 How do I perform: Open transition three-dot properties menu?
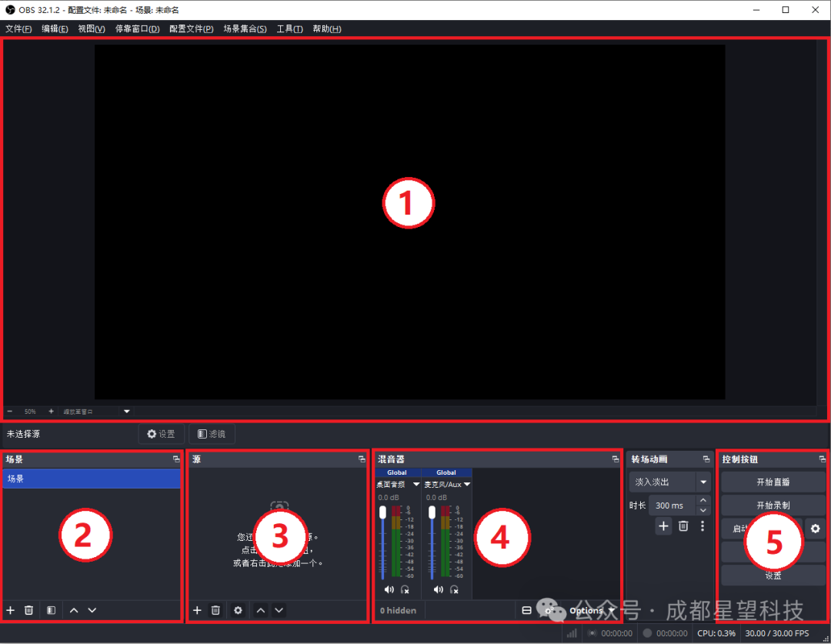point(703,526)
